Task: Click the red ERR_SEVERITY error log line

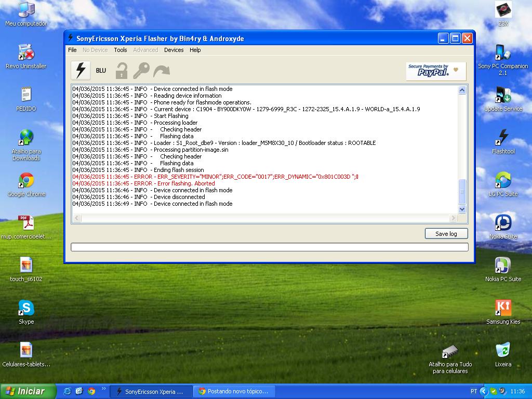Action: pyautogui.click(x=216, y=177)
